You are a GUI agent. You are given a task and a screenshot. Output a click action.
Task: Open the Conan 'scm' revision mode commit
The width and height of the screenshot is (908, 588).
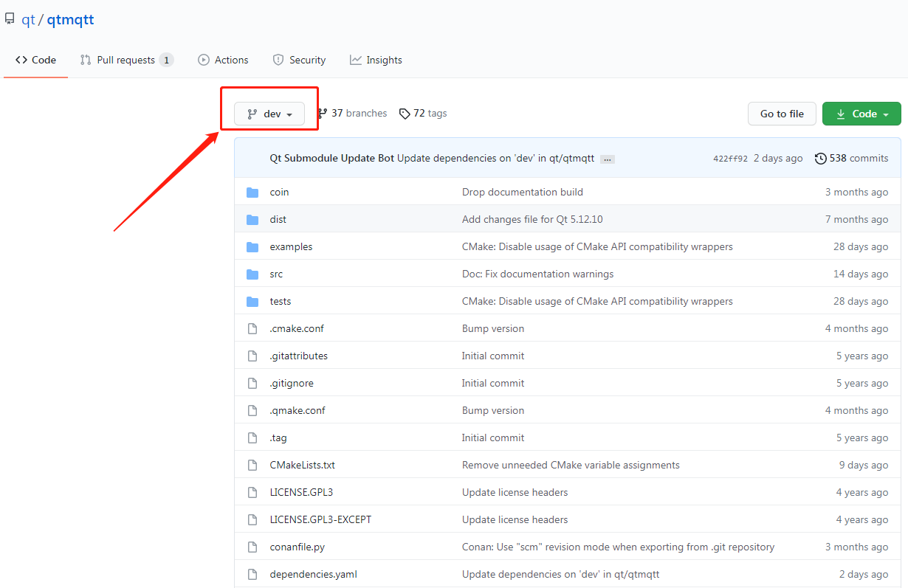(x=618, y=547)
